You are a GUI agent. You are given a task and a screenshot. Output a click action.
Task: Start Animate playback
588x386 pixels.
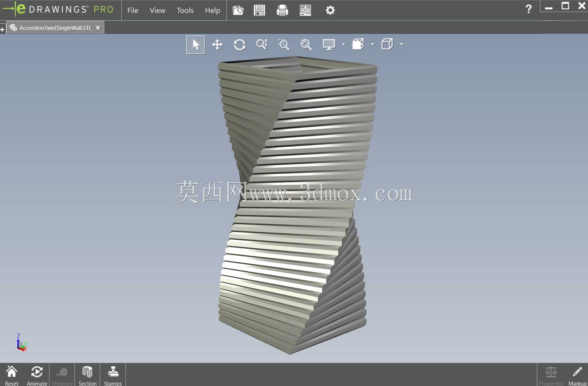37,375
